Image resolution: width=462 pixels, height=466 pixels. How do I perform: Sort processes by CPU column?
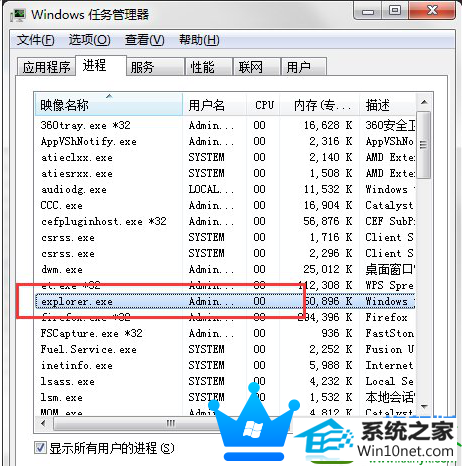(263, 105)
